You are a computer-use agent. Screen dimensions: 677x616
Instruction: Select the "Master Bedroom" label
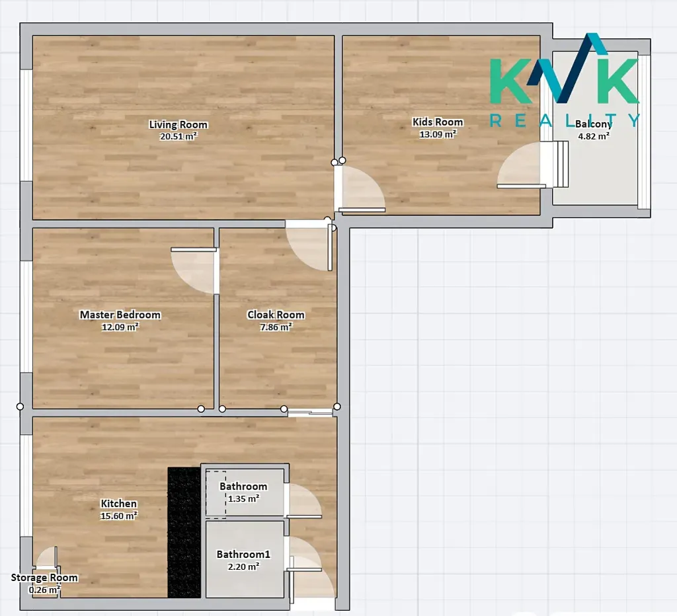120,315
